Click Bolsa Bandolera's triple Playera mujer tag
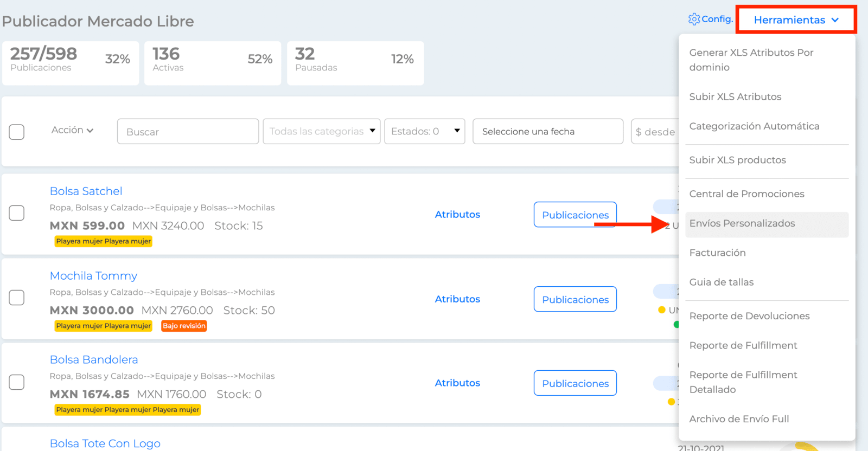This screenshot has width=868, height=451. pyautogui.click(x=127, y=410)
